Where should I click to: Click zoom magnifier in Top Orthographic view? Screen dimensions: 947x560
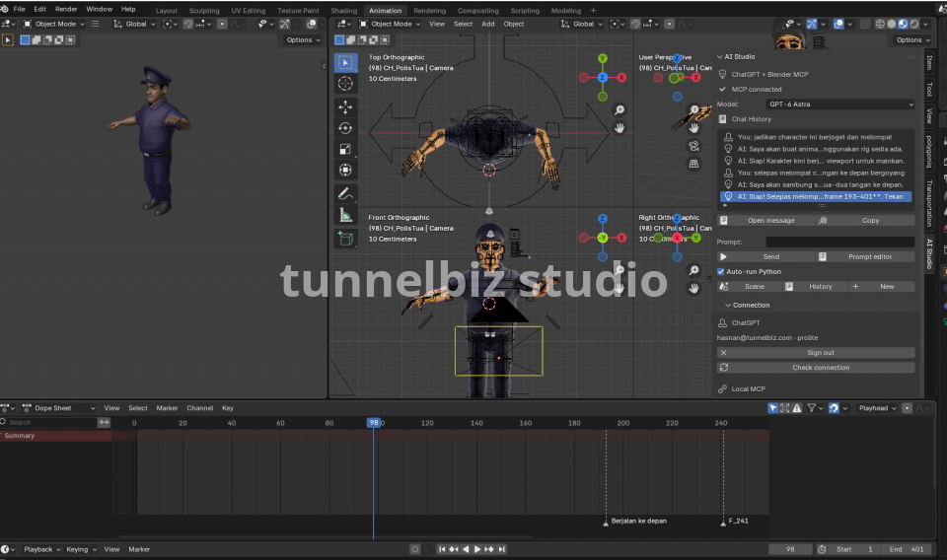tap(619, 109)
